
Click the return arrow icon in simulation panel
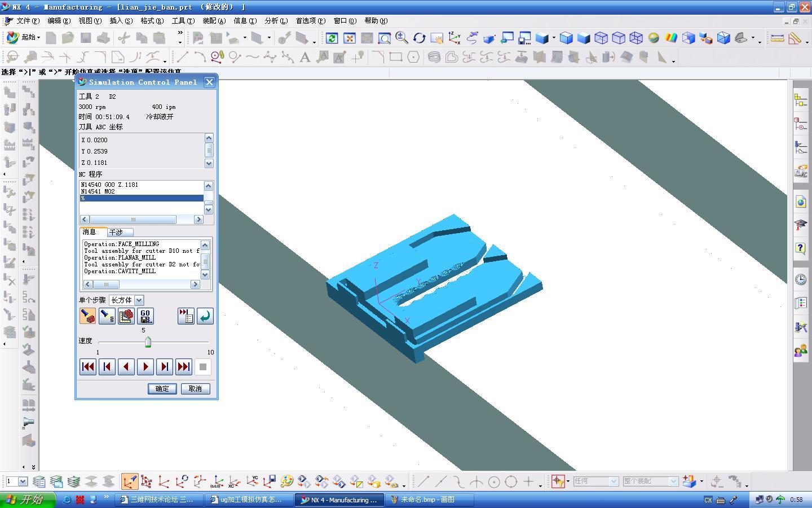(x=205, y=316)
